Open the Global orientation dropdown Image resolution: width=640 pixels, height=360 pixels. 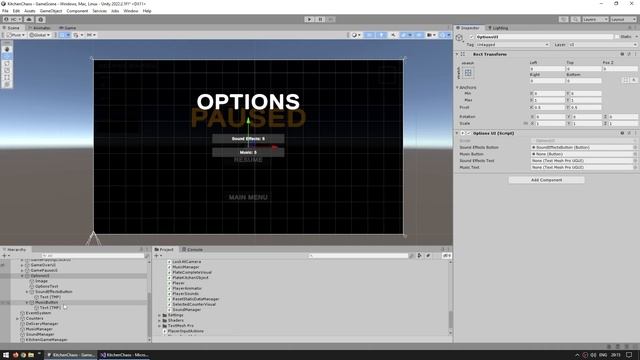(x=40, y=35)
